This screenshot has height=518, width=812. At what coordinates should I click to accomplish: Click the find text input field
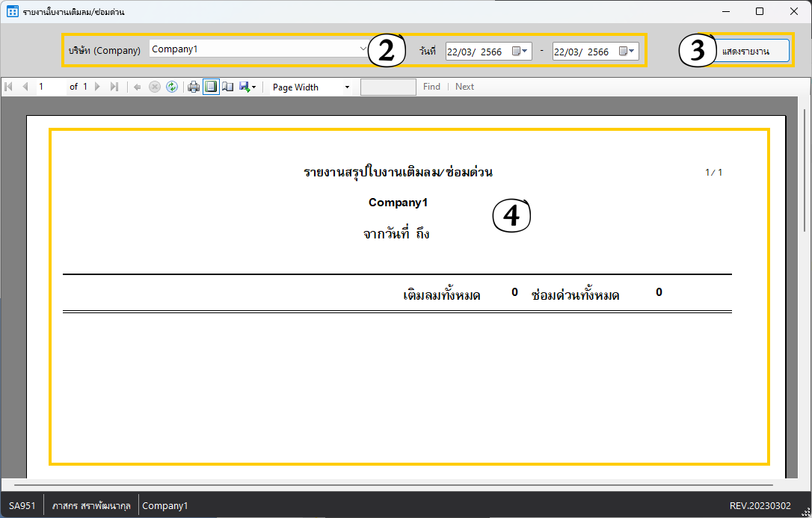388,87
